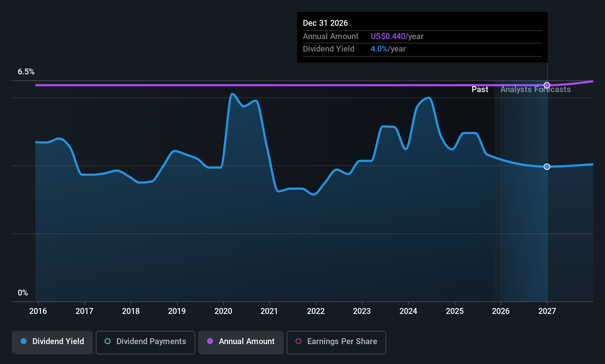Click the 6.5% y-axis label
Screen dimensions: 605x364
pyautogui.click(x=26, y=72)
